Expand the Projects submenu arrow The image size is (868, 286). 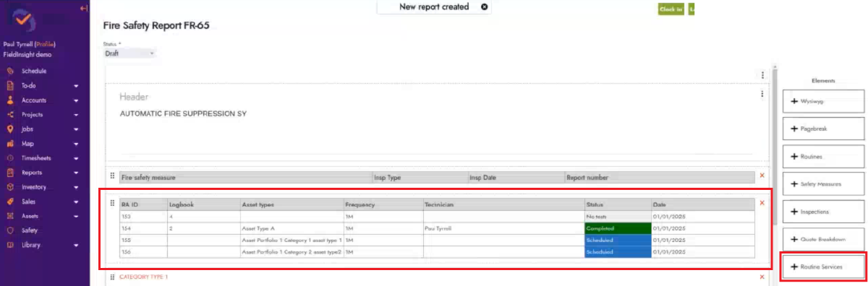point(76,115)
